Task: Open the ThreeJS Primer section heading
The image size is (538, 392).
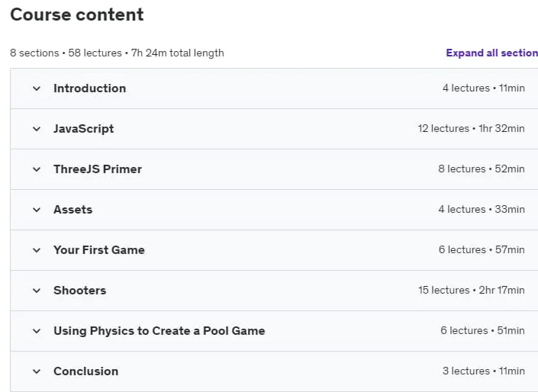Action: pyautogui.click(x=98, y=169)
